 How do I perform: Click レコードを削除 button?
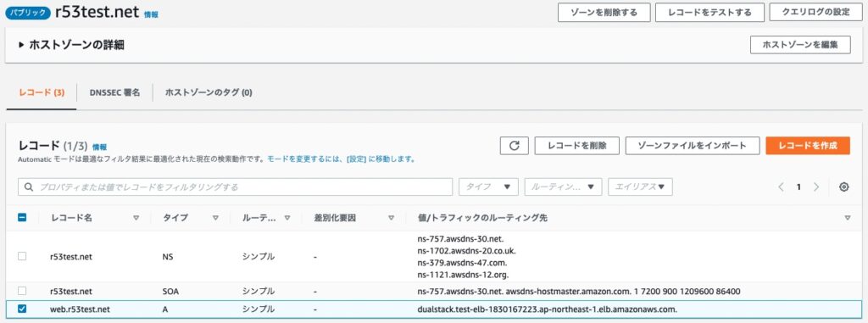576,146
